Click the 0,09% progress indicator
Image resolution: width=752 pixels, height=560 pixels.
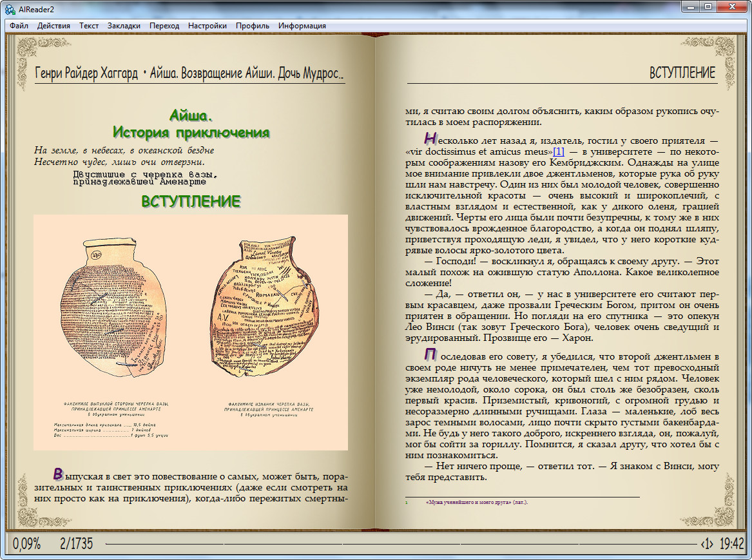click(x=27, y=544)
